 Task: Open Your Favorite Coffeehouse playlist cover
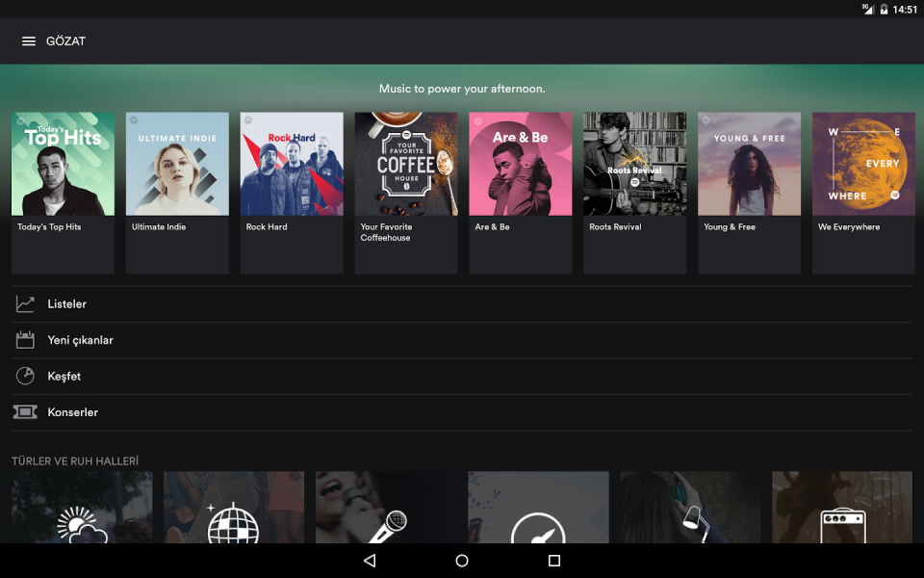(x=406, y=164)
